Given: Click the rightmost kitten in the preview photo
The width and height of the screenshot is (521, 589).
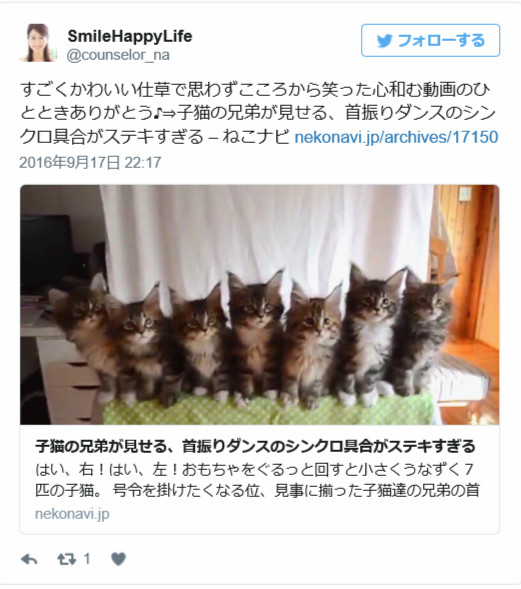Looking at the screenshot, I should click(426, 331).
